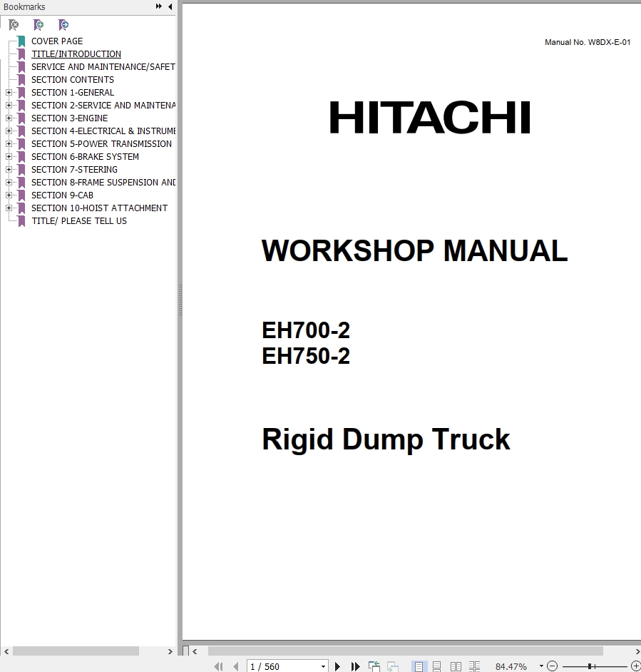The image size is (641, 672).
Task: Select the SECTION 9-CAB bookmark label
Action: point(62,195)
